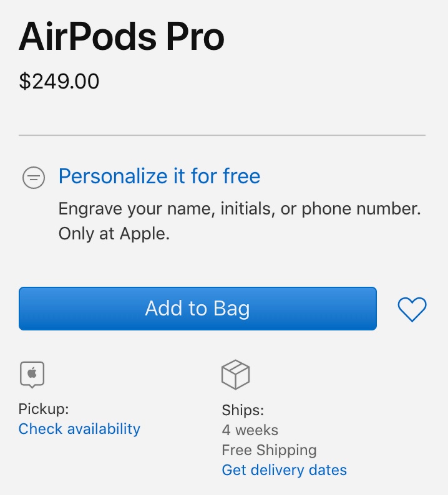Click the '4 weeks' shipping estimate
The width and height of the screenshot is (448, 495).
tap(250, 430)
